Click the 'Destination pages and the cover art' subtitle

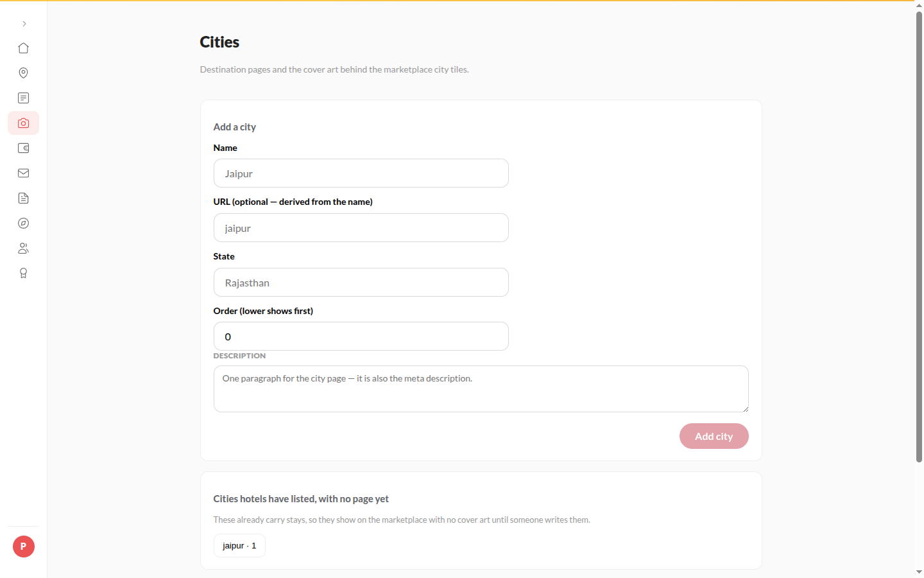pos(334,69)
